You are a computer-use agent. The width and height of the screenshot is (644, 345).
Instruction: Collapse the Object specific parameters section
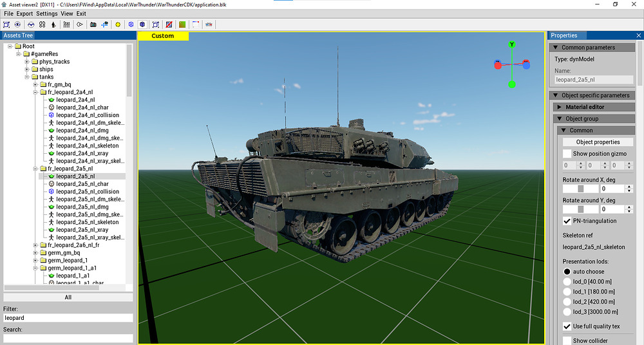(x=556, y=95)
